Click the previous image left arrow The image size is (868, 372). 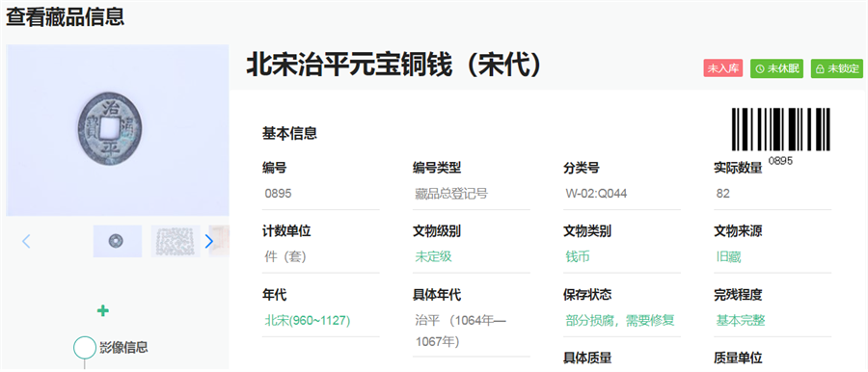(26, 241)
